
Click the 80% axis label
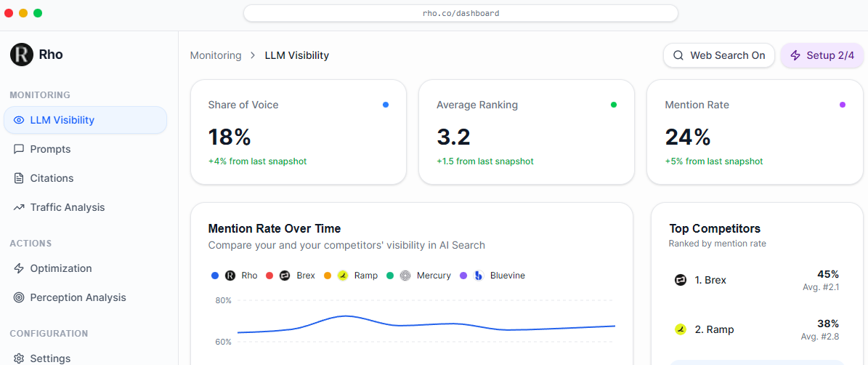(x=223, y=301)
